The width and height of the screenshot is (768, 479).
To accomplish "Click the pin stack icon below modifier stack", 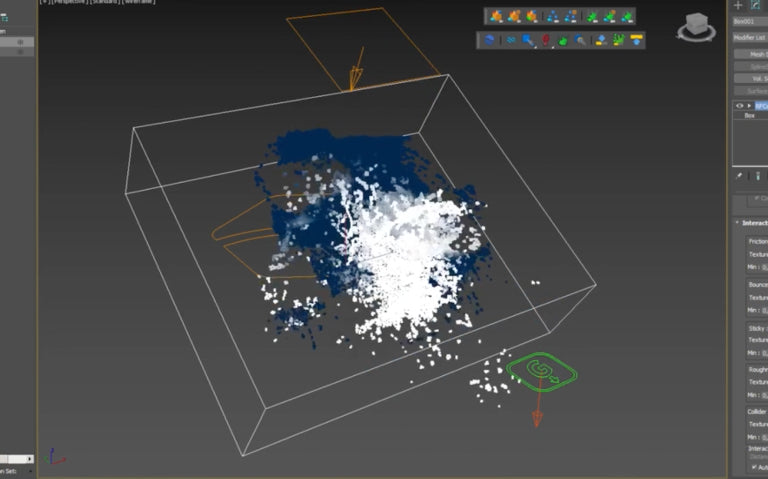I will [x=739, y=176].
